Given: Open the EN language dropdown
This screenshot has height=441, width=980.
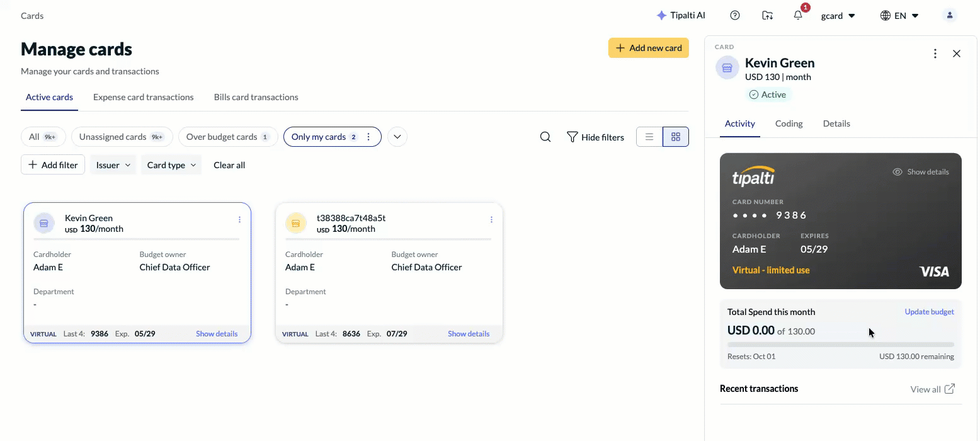Looking at the screenshot, I should [x=899, y=16].
